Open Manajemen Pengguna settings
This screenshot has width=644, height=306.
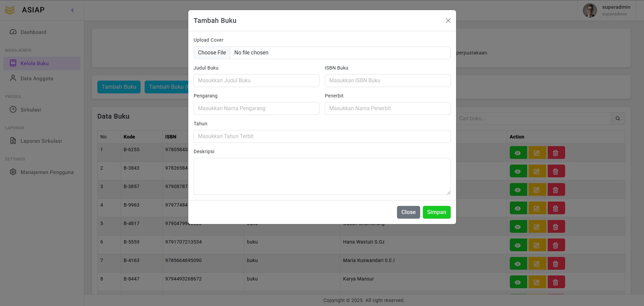point(47,172)
